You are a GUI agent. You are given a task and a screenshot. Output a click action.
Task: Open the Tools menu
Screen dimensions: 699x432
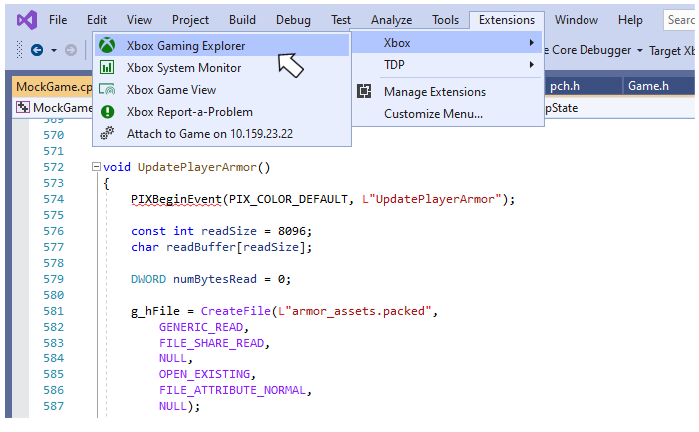445,20
